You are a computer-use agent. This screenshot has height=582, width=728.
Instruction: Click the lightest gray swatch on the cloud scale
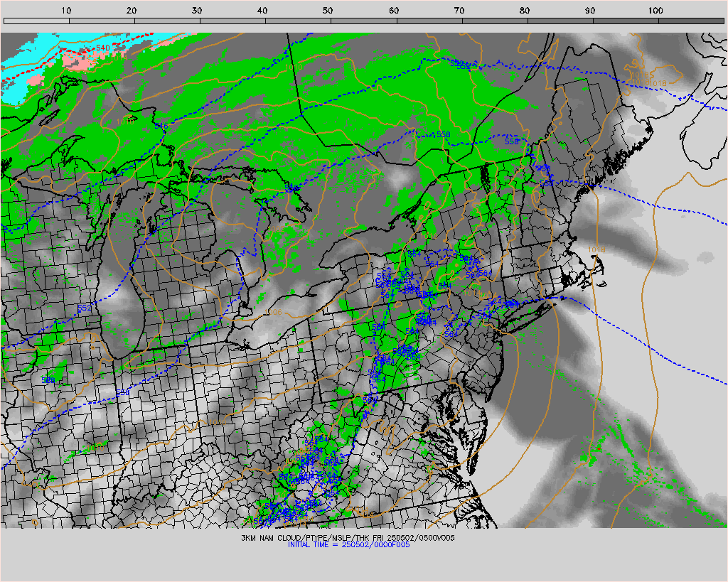[x=36, y=21]
